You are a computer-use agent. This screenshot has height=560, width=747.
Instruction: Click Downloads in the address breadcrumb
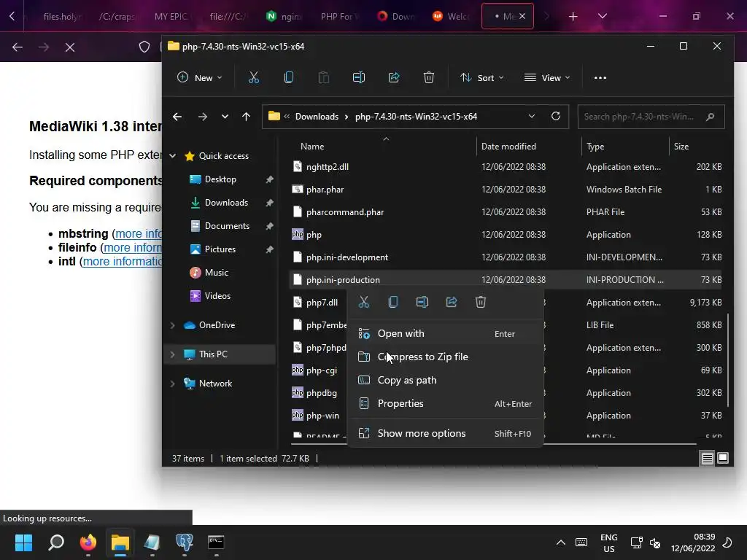317,117
